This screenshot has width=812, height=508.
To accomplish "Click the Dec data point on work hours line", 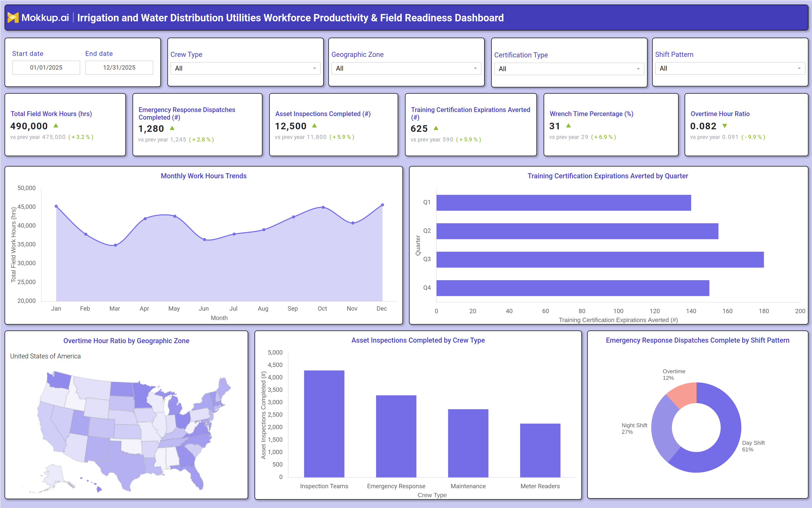I will coord(382,205).
